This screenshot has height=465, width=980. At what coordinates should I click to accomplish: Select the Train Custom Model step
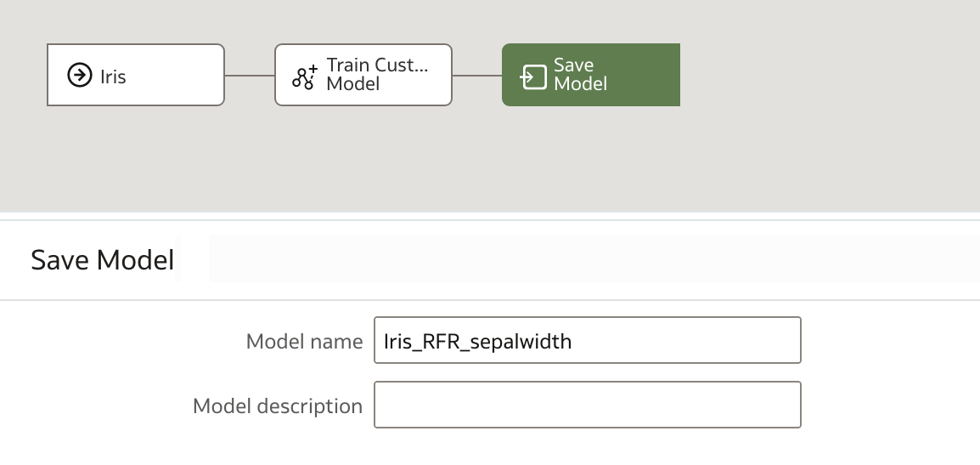(363, 75)
